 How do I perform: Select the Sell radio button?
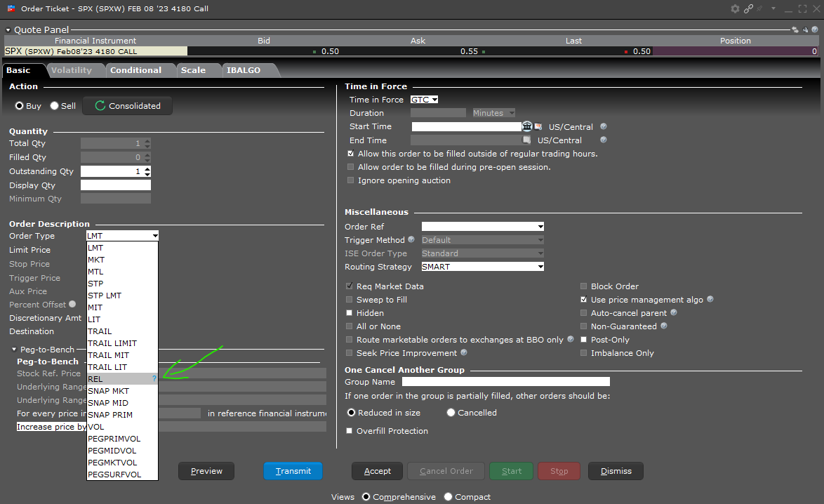coord(54,105)
